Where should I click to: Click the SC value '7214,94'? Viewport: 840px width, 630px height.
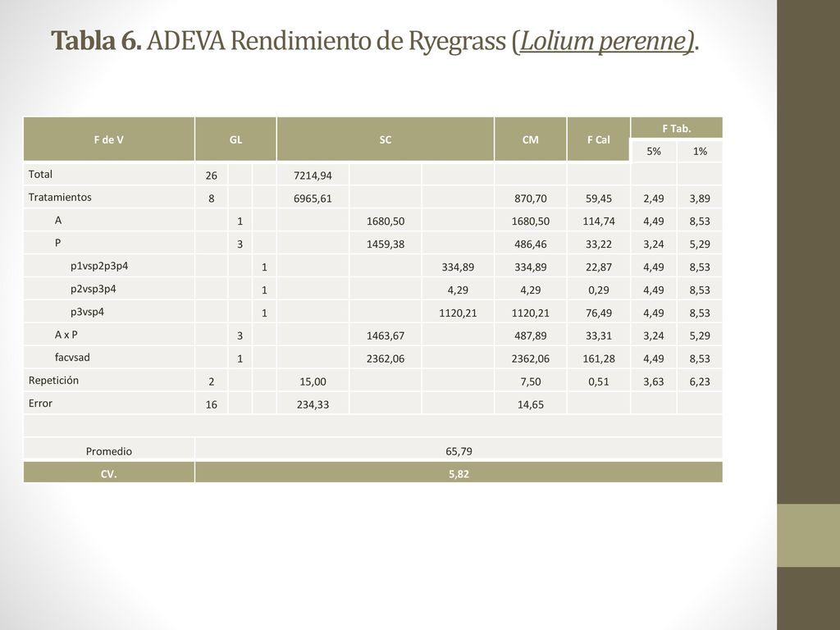[313, 176]
